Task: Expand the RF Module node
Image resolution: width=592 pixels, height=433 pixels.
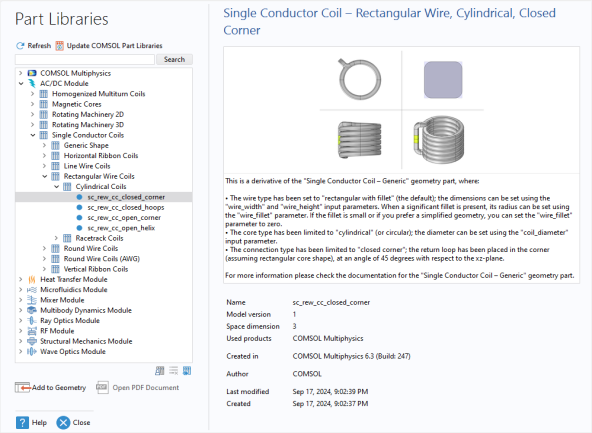Action: [x=21, y=331]
